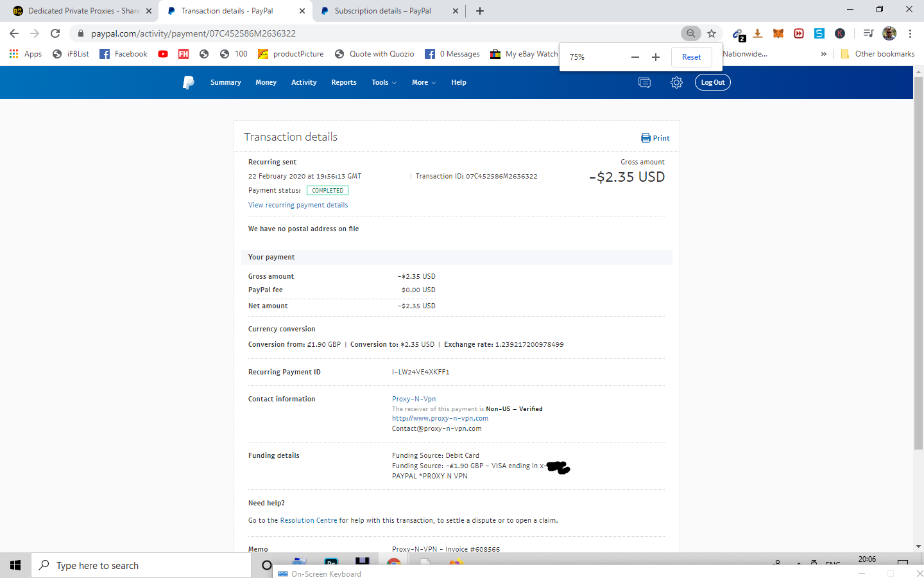The image size is (924, 578).
Task: Click the printer icon beside Print
Action: (646, 138)
